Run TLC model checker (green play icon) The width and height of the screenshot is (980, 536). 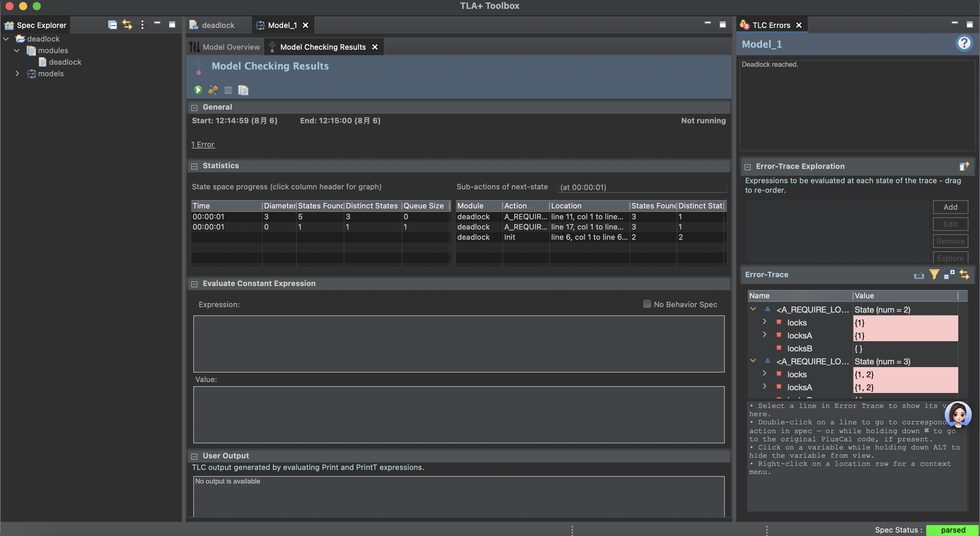point(198,90)
